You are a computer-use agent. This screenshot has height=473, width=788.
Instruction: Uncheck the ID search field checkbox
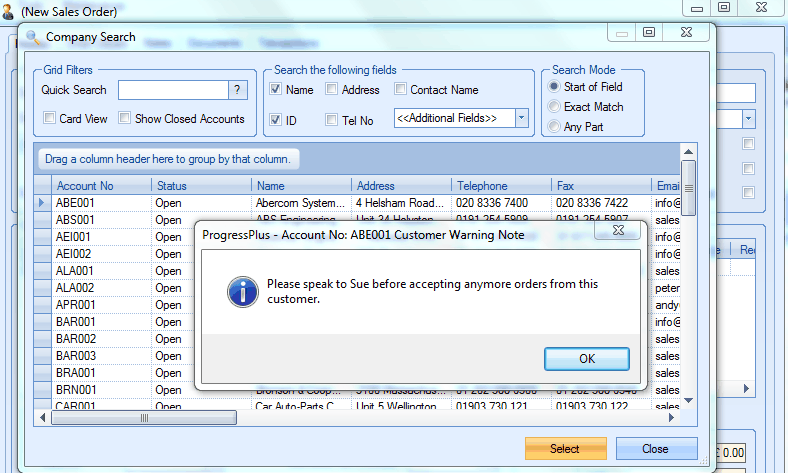click(x=275, y=120)
